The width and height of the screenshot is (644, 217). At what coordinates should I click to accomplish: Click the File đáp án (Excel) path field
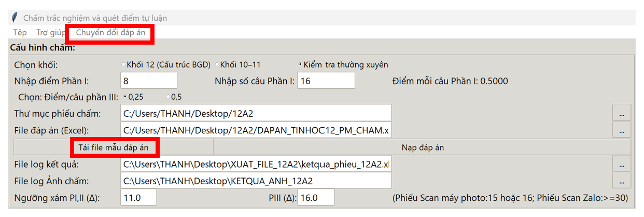tap(256, 129)
